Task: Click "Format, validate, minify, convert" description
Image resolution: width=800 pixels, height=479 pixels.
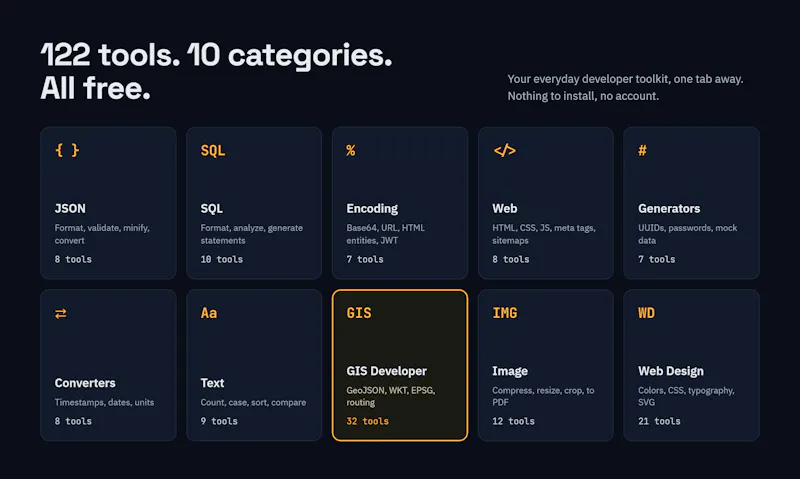Action: click(102, 234)
